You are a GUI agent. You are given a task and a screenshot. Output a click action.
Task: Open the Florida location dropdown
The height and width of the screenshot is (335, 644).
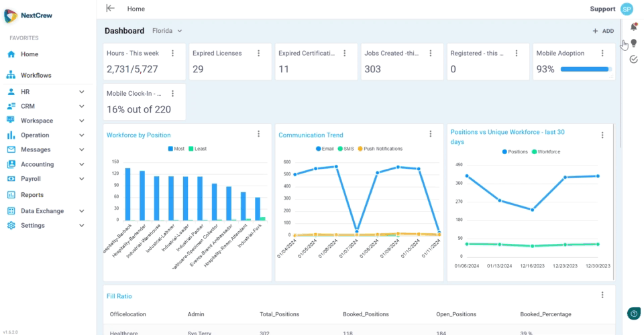tap(167, 31)
